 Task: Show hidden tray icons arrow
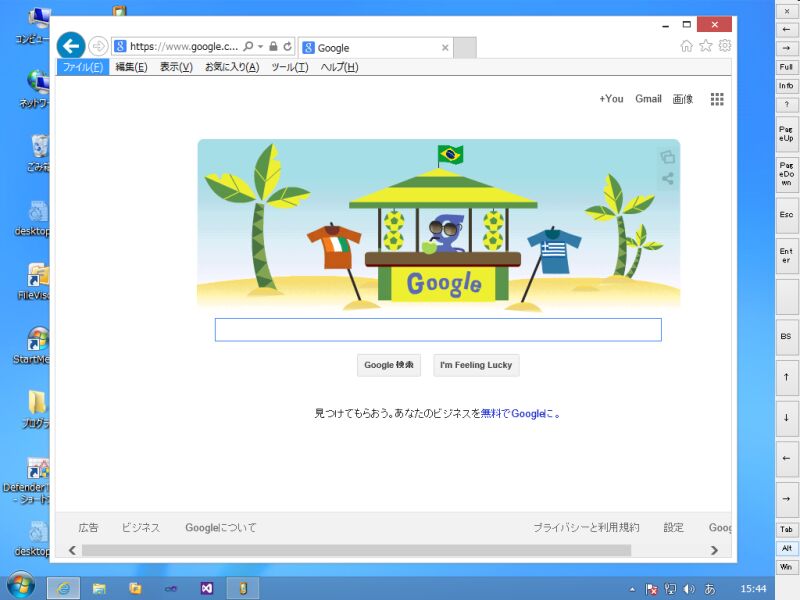pyautogui.click(x=632, y=589)
